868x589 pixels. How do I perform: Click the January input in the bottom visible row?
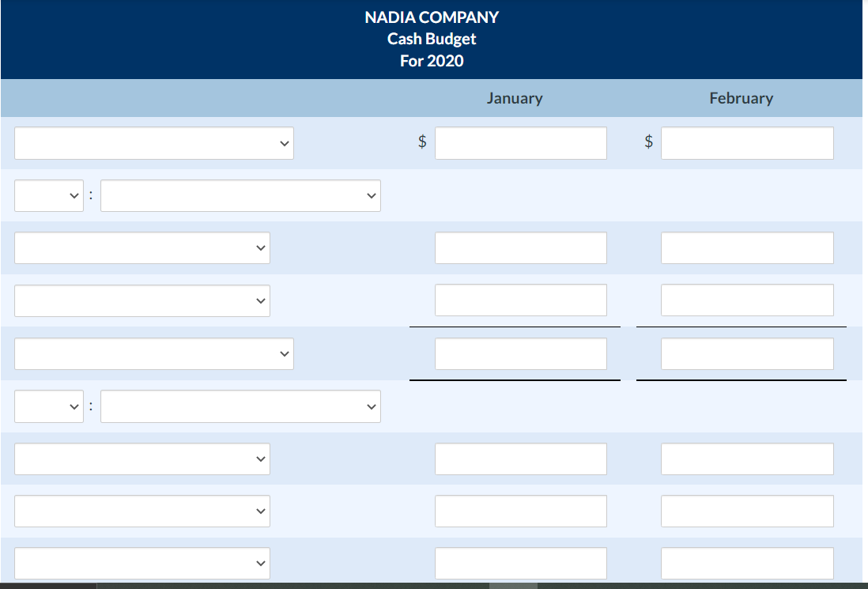[x=521, y=563]
